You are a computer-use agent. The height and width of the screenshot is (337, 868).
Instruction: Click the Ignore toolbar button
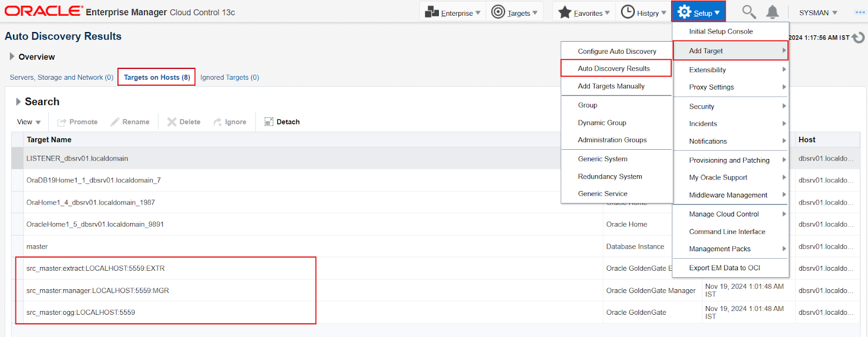(x=230, y=122)
